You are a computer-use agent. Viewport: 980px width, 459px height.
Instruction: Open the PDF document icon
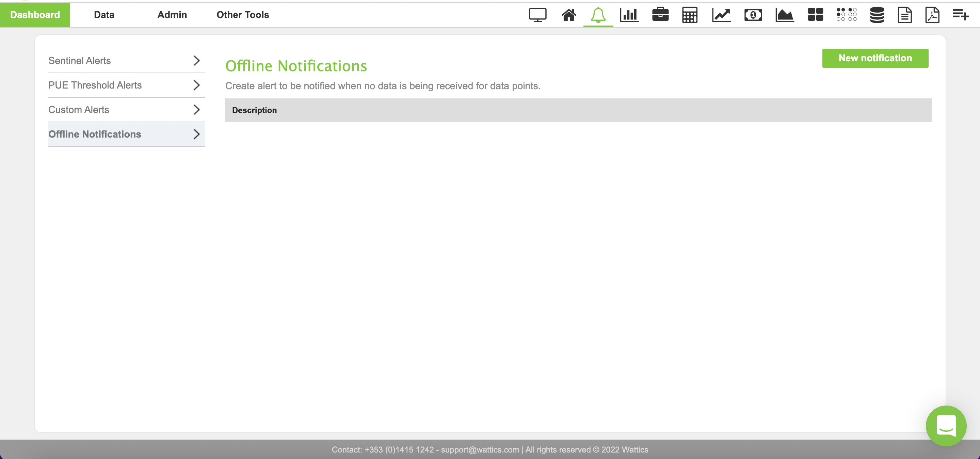tap(932, 15)
